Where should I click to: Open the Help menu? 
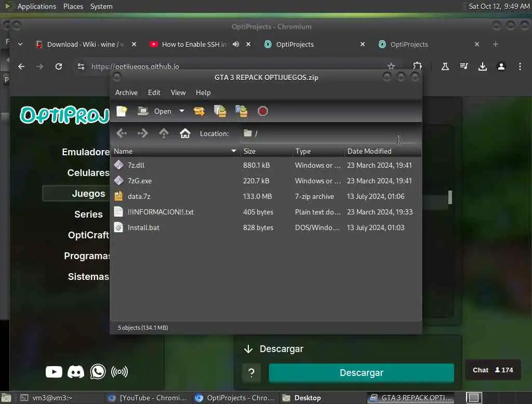203,92
